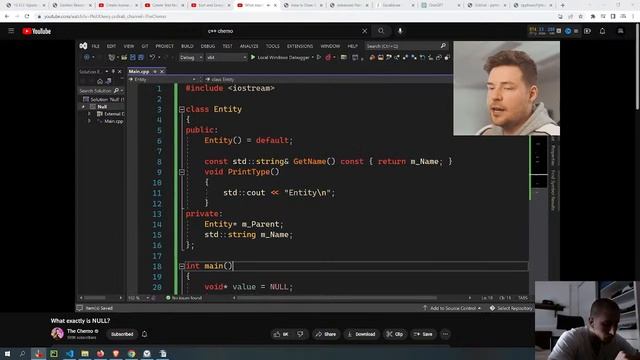The height and width of the screenshot is (360, 640).
Task: Open The Cherno channel name link
Action: pos(80,331)
